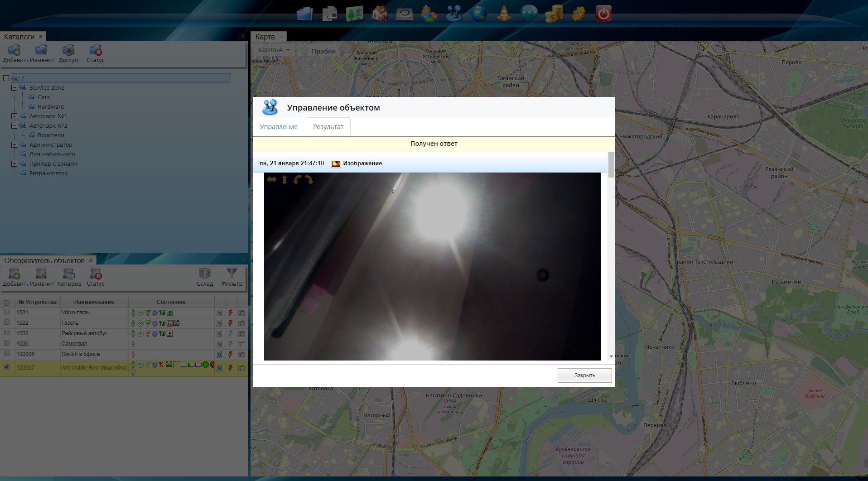
Task: Click the dialog's vertical scrollbar thumb
Action: click(611, 165)
